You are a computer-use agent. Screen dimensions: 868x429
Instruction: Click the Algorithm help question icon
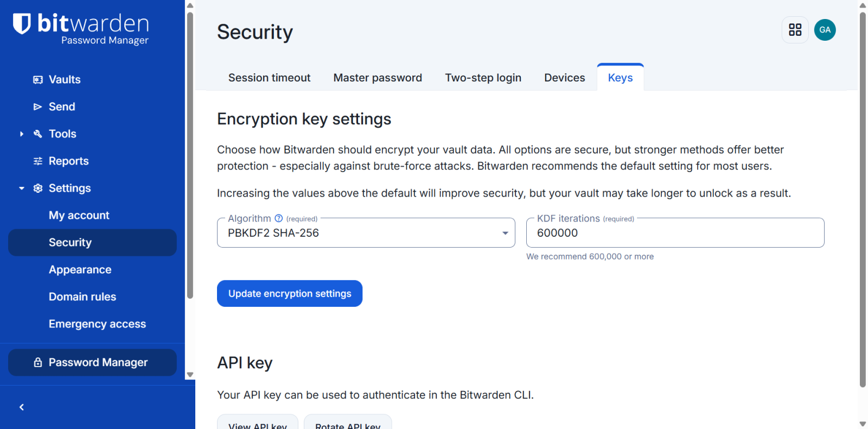pyautogui.click(x=279, y=218)
